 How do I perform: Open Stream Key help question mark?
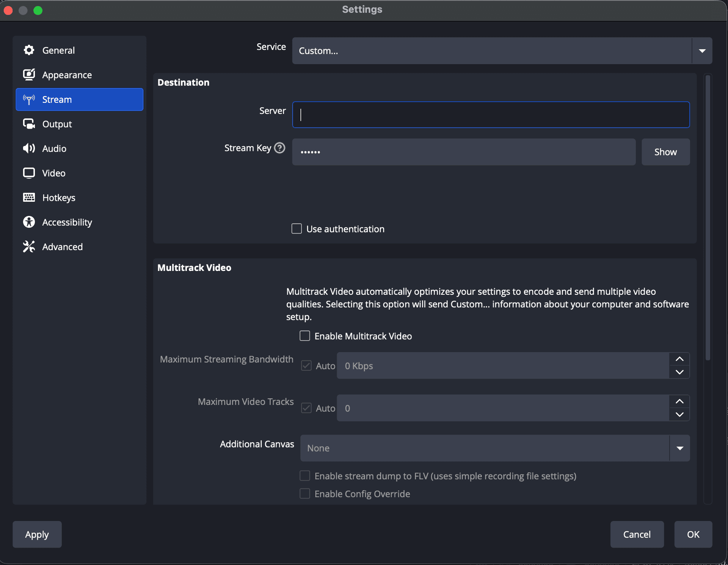coord(279,148)
